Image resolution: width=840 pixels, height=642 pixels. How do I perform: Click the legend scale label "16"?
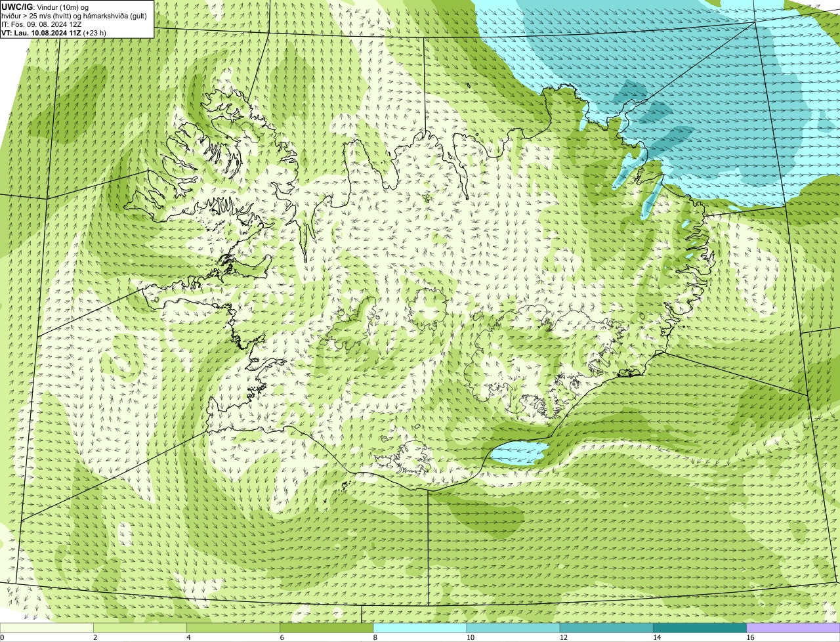pos(750,637)
